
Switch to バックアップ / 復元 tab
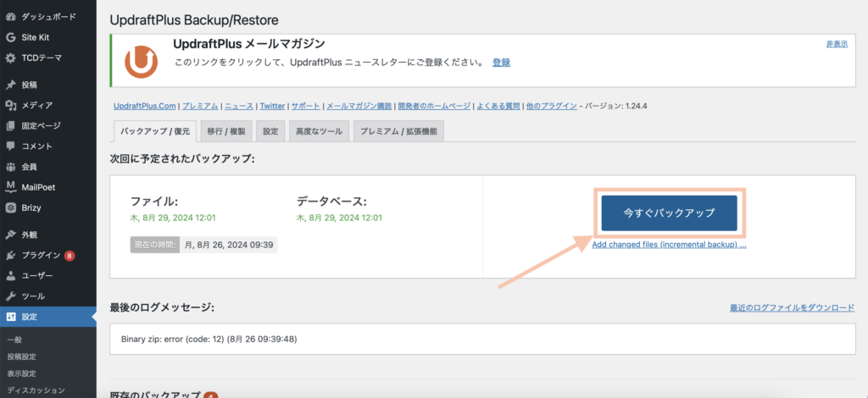click(154, 131)
